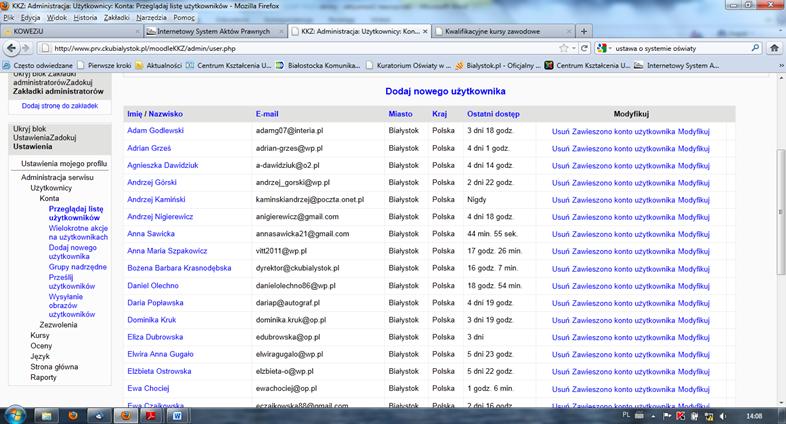This screenshot has width=786, height=424.
Task: Select Przeglądaj listę użytkowników in sidebar
Action: 76,213
